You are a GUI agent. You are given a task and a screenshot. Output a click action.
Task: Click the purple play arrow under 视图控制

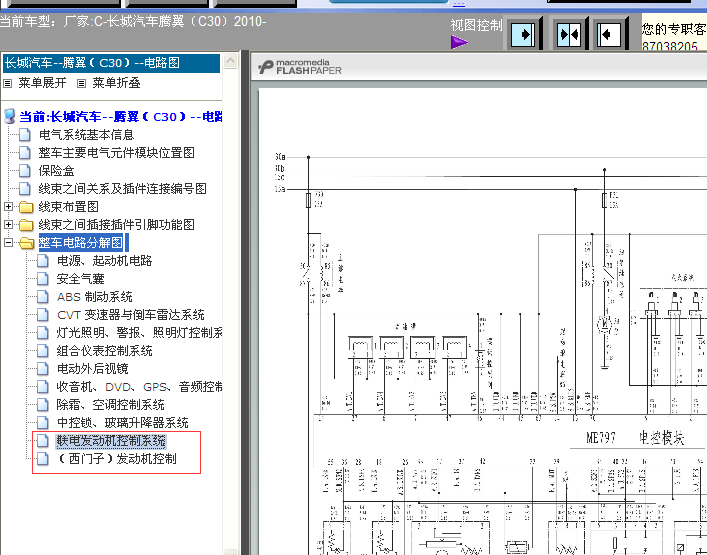459,42
